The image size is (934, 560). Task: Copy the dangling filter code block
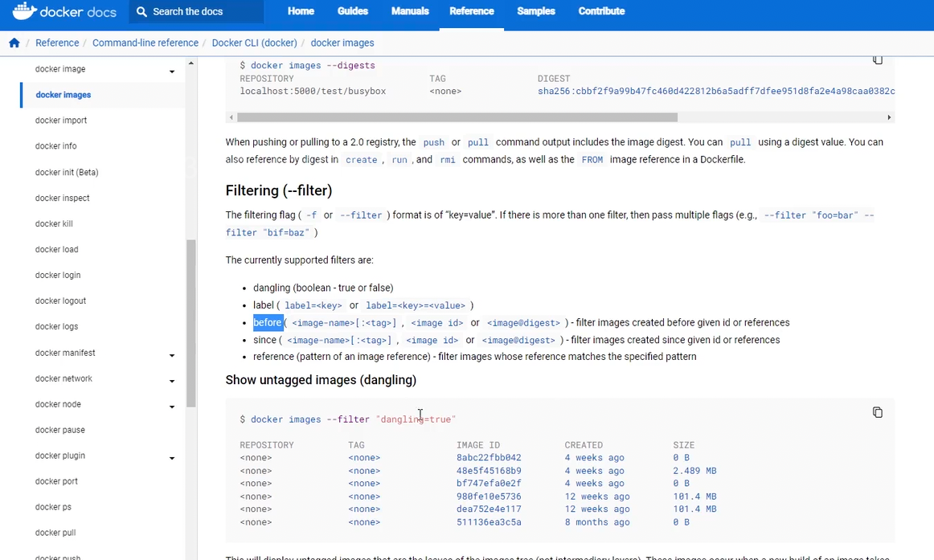click(x=878, y=412)
